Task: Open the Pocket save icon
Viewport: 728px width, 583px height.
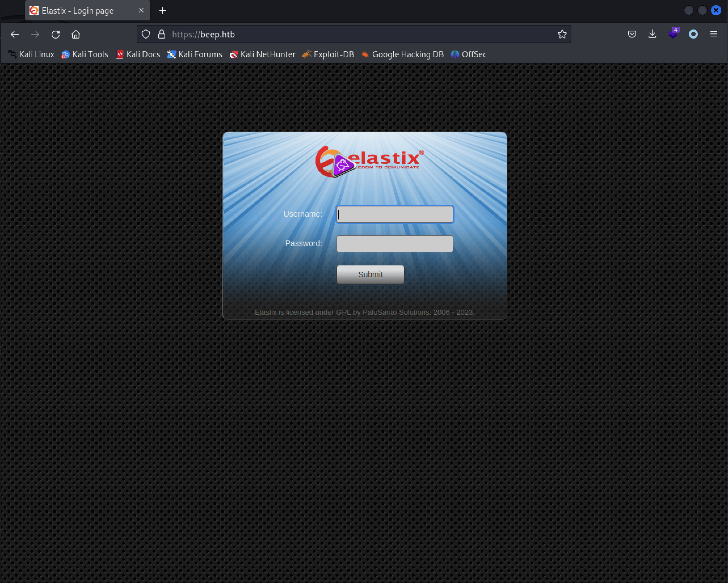Action: (632, 34)
